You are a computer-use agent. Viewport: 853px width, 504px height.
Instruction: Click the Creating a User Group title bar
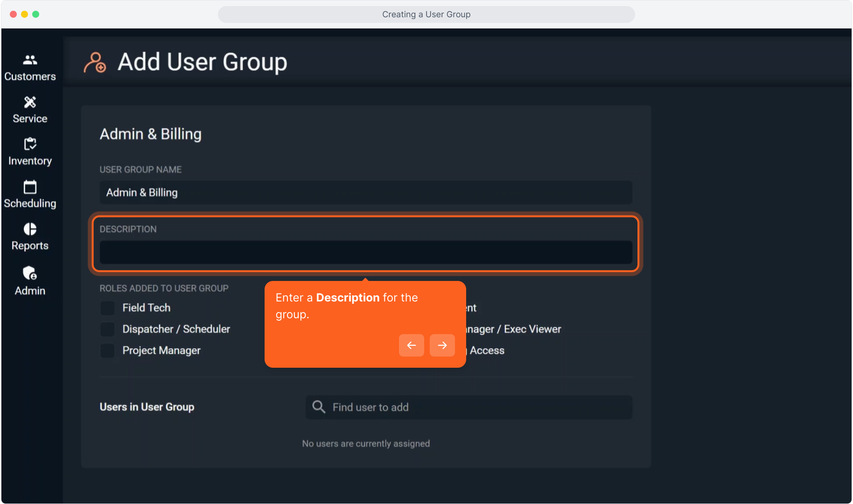point(426,14)
